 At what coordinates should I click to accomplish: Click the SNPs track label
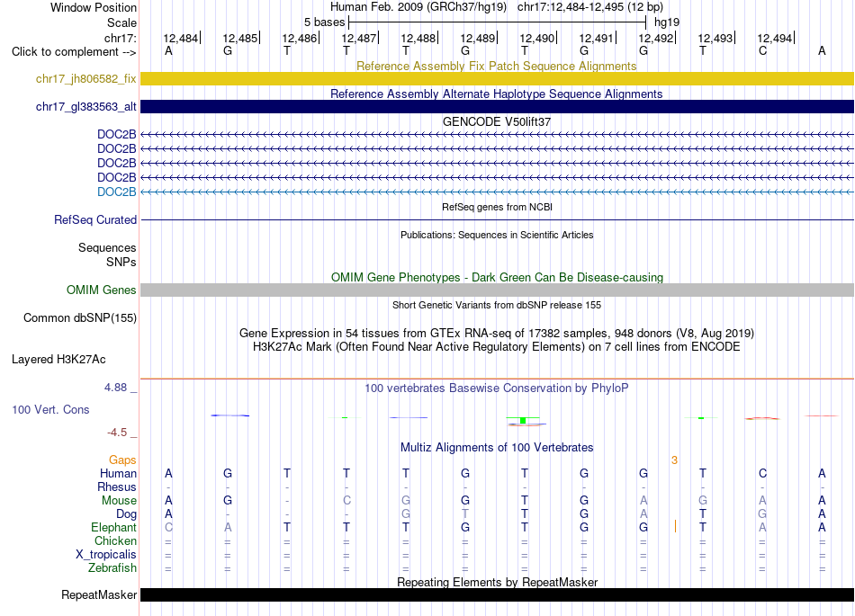(x=121, y=262)
